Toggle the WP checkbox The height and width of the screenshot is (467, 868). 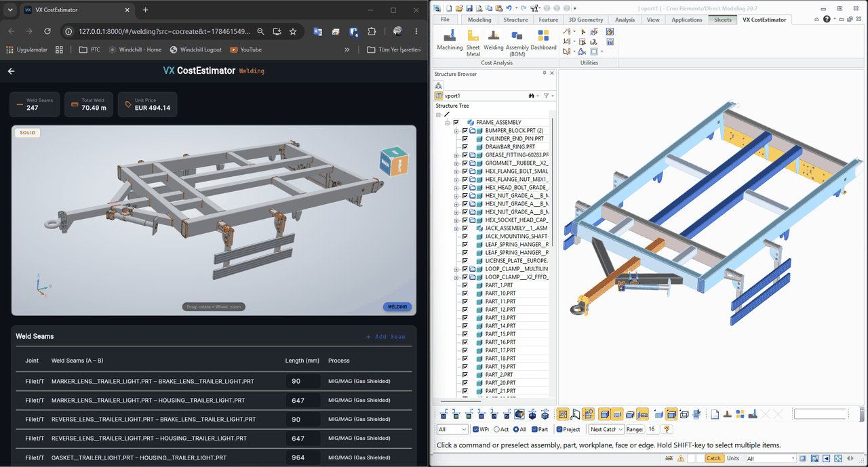pos(475,429)
